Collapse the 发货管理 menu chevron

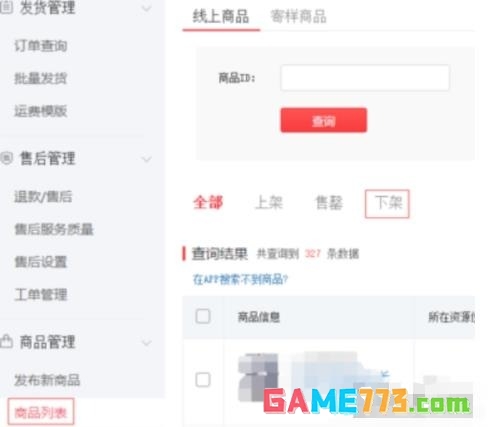pyautogui.click(x=146, y=8)
